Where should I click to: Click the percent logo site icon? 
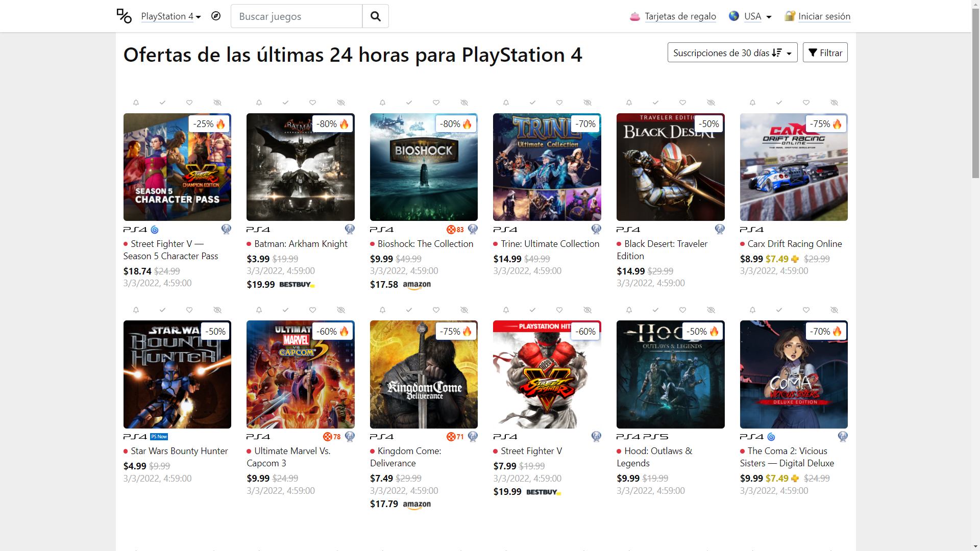click(124, 16)
